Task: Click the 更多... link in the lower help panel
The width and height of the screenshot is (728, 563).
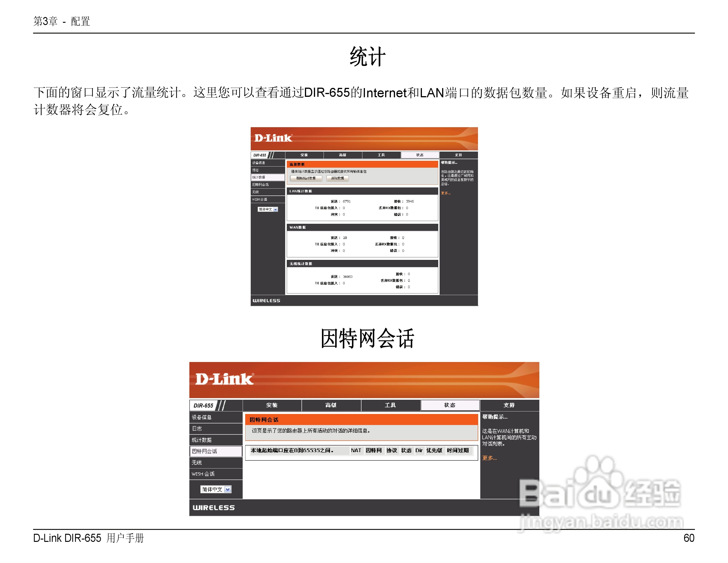Action: [x=489, y=458]
